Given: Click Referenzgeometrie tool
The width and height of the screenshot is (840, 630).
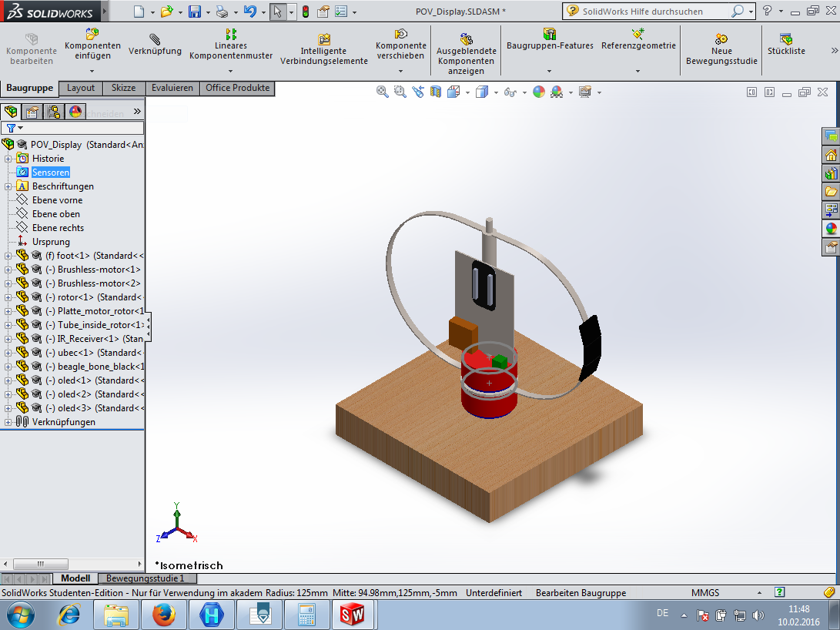Looking at the screenshot, I should tap(638, 39).
